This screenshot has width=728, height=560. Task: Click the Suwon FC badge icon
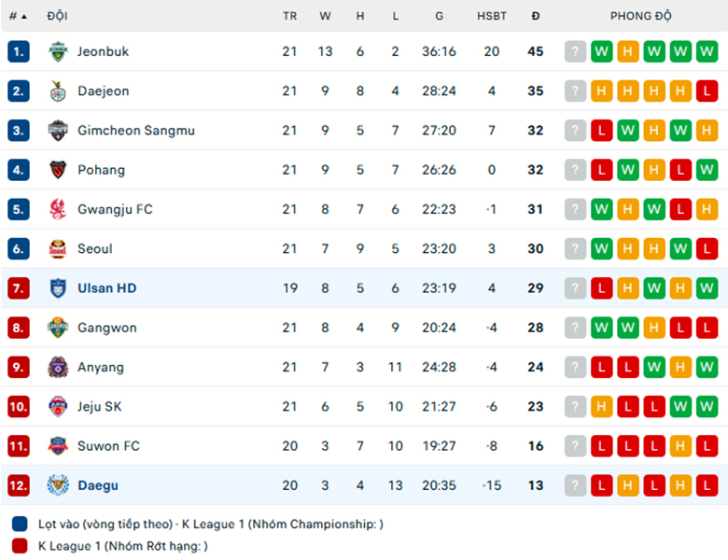(58, 446)
